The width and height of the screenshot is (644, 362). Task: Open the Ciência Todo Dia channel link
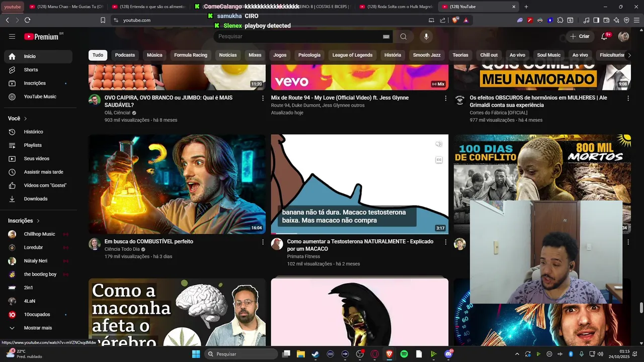coord(122,249)
